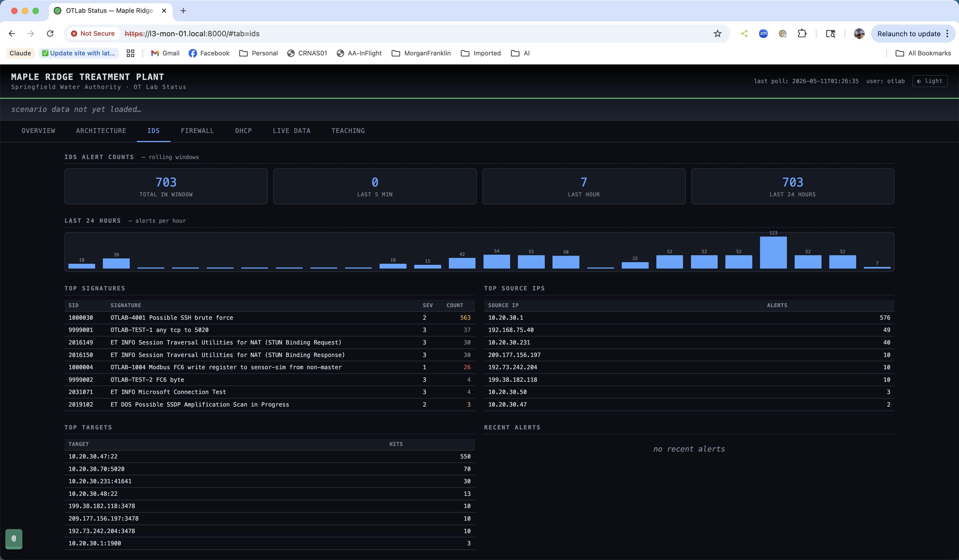
Task: Switch to the TEACHING tab
Action: (348, 131)
